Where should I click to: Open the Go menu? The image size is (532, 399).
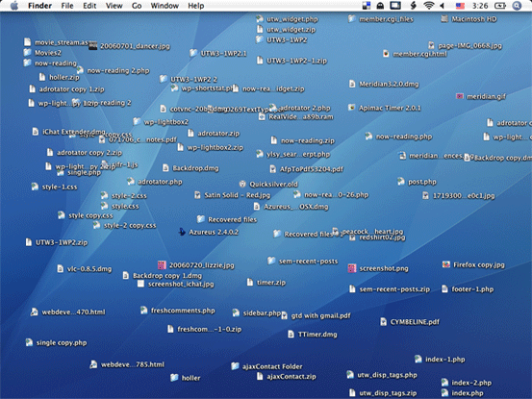click(137, 6)
